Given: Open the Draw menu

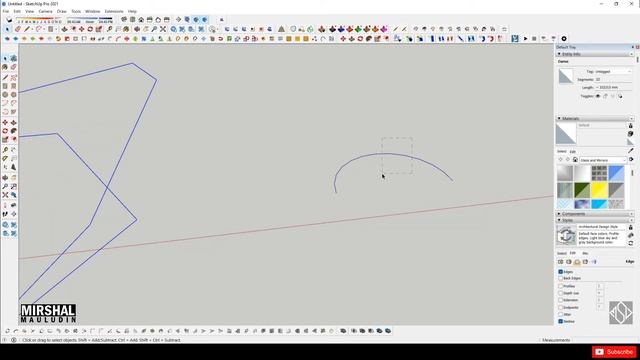Looking at the screenshot, I should click(x=61, y=11).
